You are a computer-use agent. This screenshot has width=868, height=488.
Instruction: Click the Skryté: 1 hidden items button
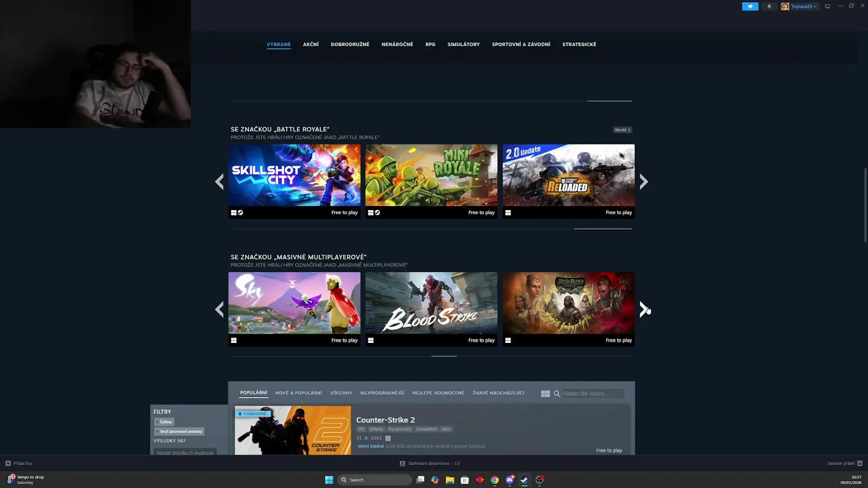[x=623, y=129]
